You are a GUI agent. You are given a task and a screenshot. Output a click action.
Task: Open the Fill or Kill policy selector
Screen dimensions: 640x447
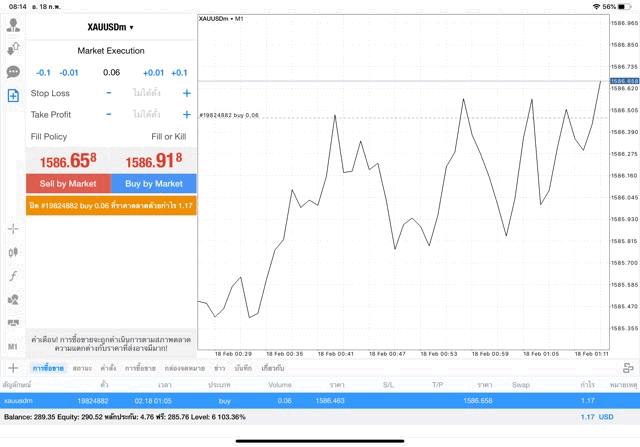[169, 137]
